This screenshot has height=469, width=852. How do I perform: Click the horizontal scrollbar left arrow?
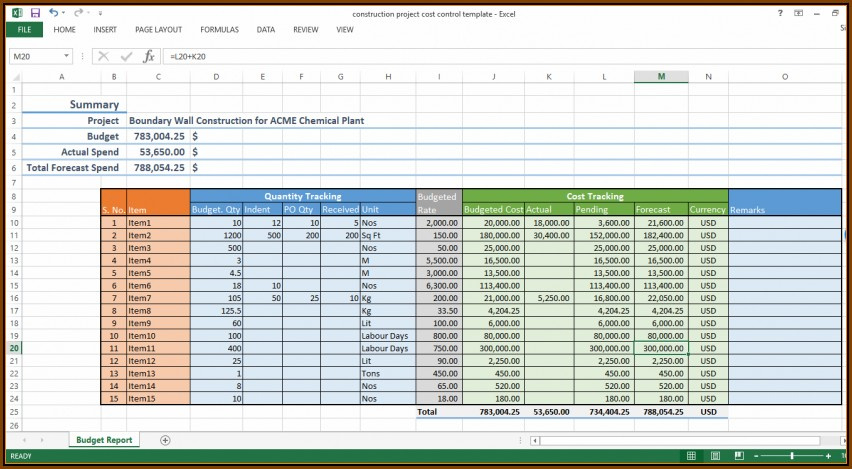[x=536, y=441]
